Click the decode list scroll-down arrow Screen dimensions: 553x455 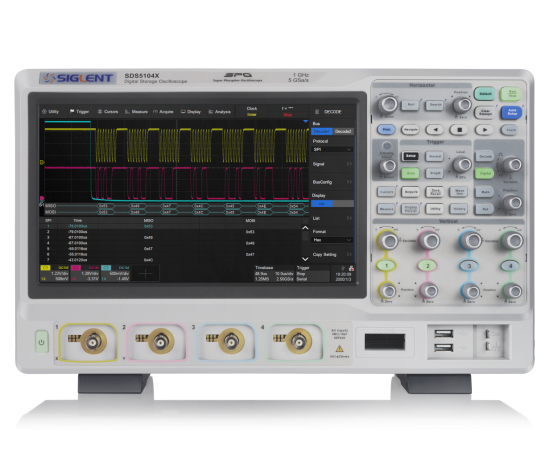pyautogui.click(x=305, y=259)
